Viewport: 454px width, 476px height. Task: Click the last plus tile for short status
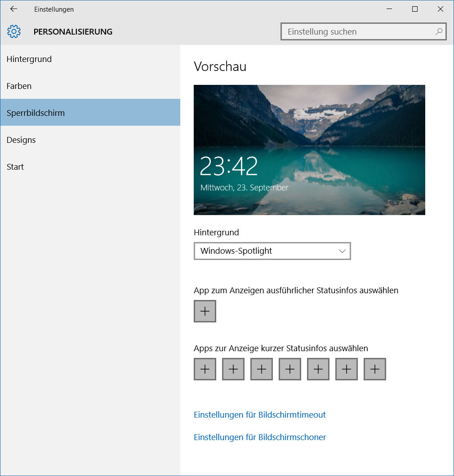(x=375, y=369)
